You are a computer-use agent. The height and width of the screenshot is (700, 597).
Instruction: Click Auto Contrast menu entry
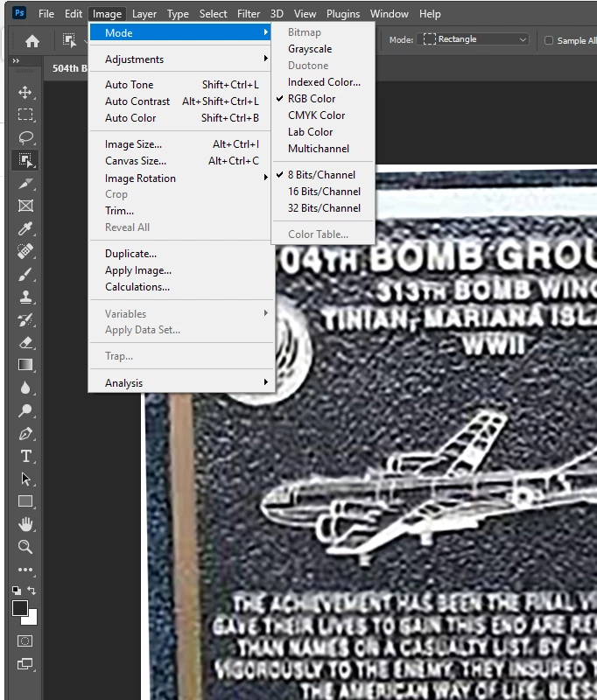(180, 101)
